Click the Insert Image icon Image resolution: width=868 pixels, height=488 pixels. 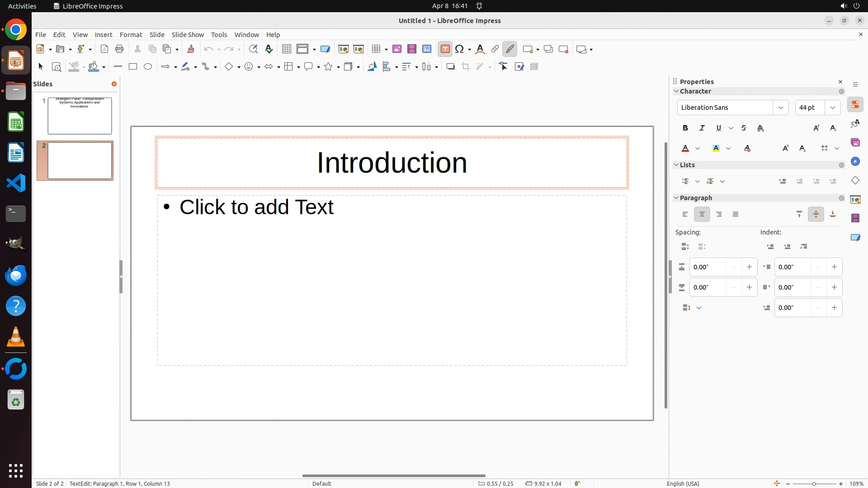click(x=397, y=49)
